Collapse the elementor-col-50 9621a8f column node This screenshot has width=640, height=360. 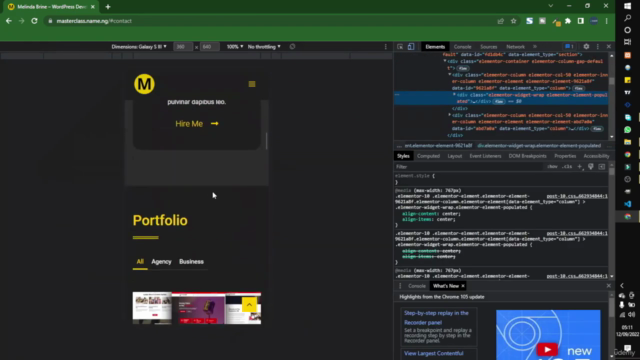click(x=450, y=75)
